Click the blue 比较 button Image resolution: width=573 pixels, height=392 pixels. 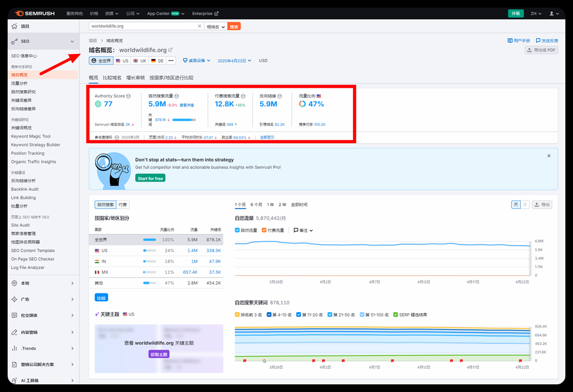[101, 297]
